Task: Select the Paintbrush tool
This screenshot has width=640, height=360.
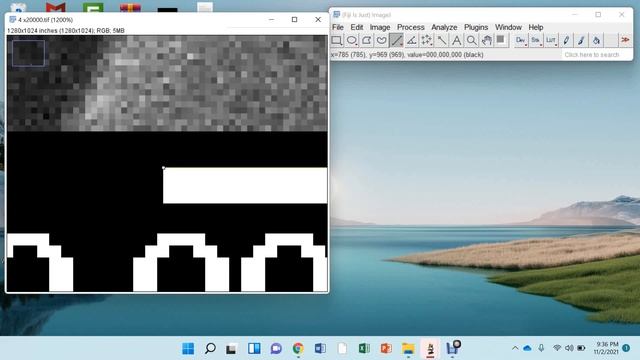Action: (581, 40)
